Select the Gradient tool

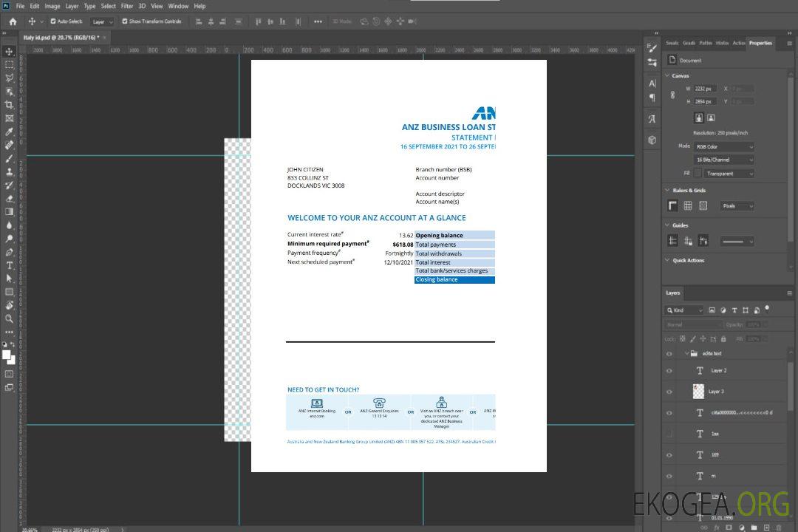click(x=9, y=212)
